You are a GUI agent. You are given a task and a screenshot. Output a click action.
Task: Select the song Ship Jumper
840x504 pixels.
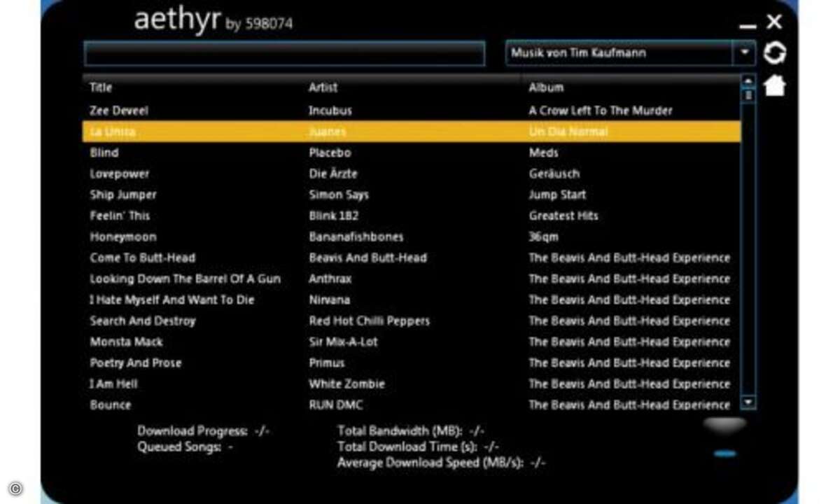123,195
